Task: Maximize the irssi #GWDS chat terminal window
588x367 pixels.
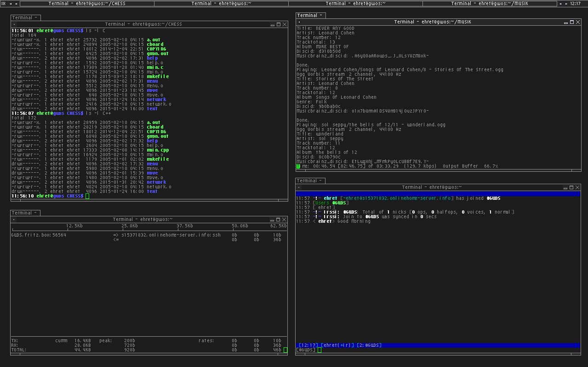Action: pos(572,187)
